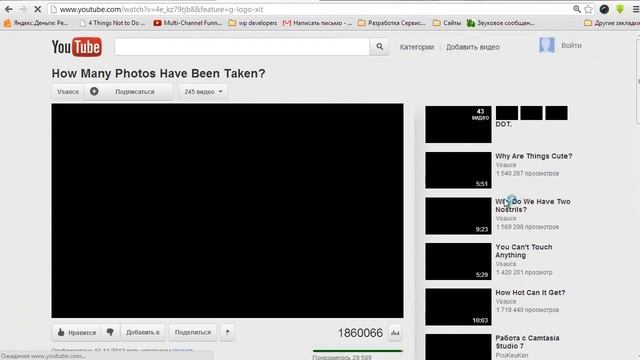Click the dark round extension icon
640x360 pixels.
[604, 9]
